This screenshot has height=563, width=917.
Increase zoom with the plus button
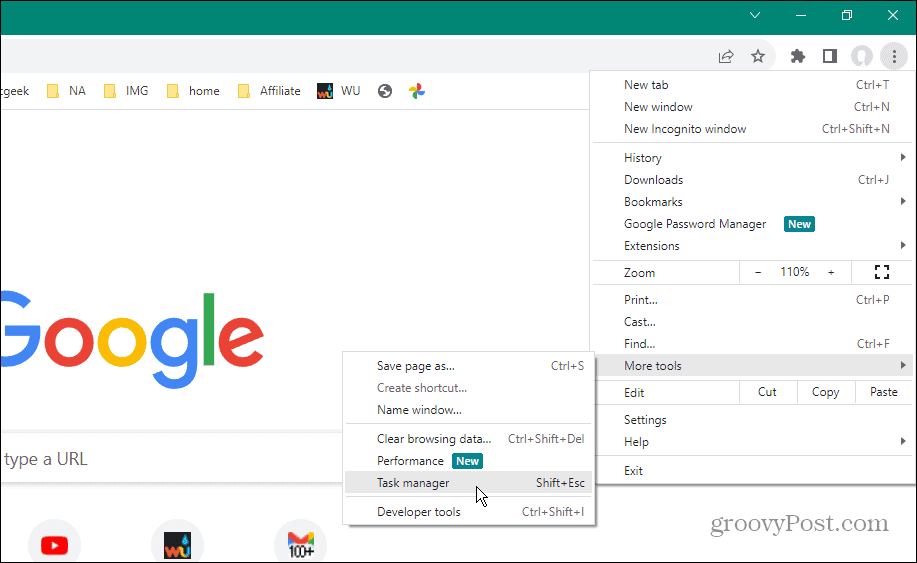831,272
